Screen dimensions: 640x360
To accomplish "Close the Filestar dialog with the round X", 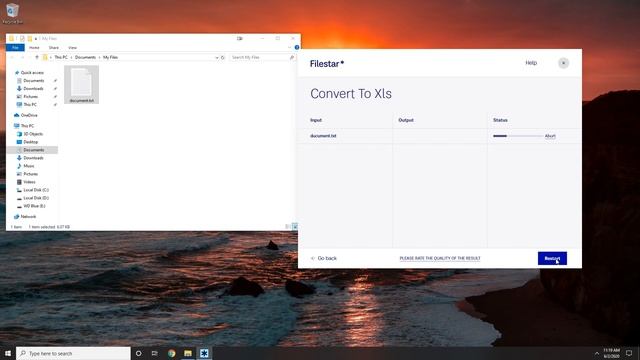I will point(563,63).
